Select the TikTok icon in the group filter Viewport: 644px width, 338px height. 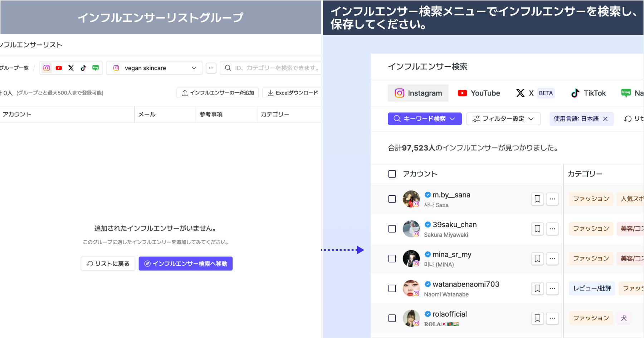[x=83, y=68]
